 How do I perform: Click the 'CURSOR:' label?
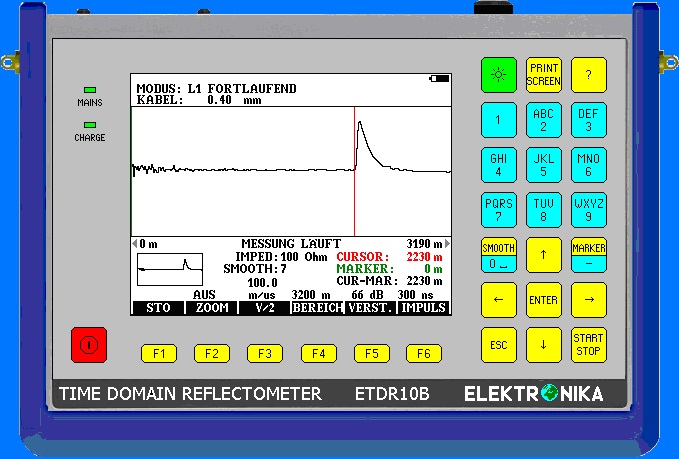point(363,257)
